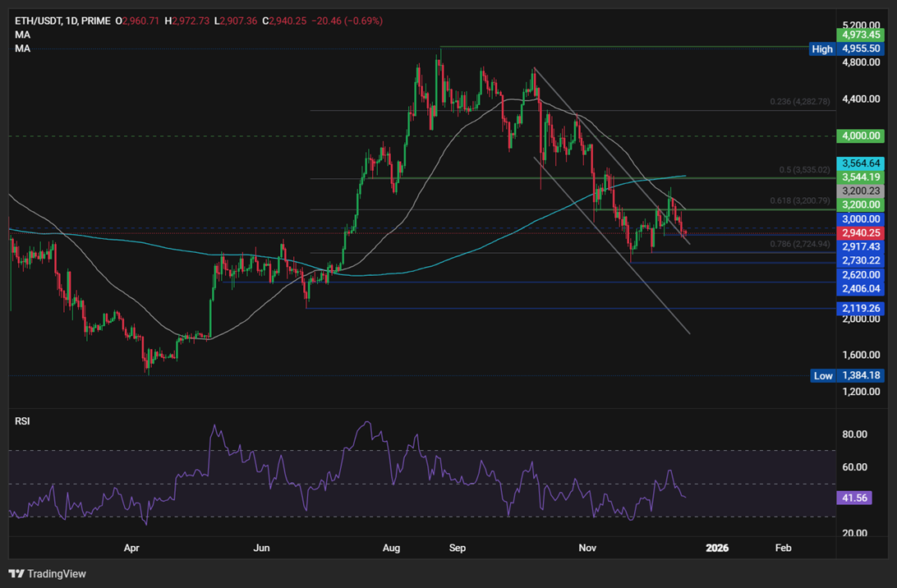Image resolution: width=897 pixels, height=588 pixels.
Task: Click the purple 41.56 RSI value label
Action: (853, 498)
